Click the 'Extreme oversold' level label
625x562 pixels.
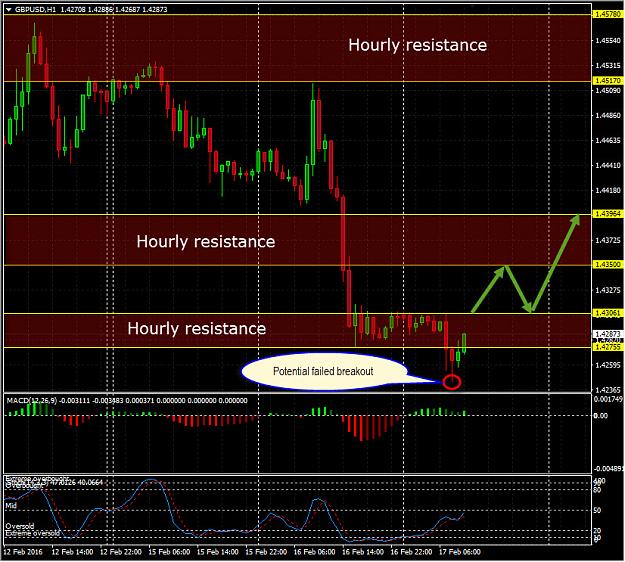33,533
